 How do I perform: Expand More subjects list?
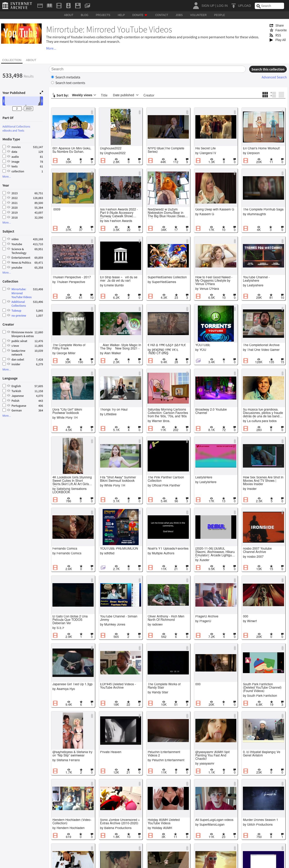point(6,273)
